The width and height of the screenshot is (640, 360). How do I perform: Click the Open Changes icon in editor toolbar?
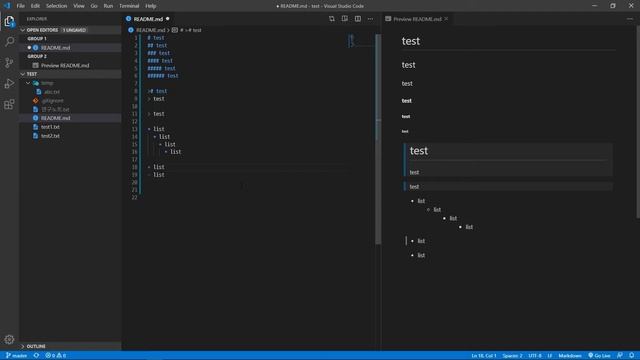coord(332,19)
